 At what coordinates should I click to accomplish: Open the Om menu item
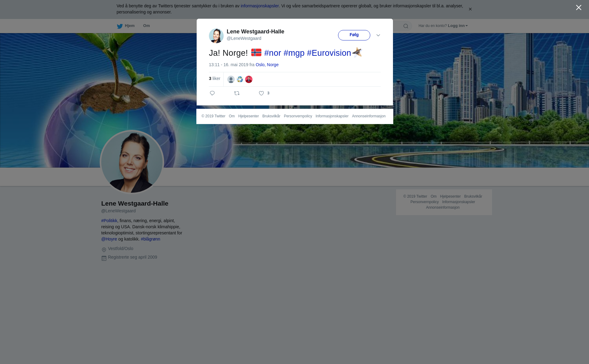(x=146, y=26)
